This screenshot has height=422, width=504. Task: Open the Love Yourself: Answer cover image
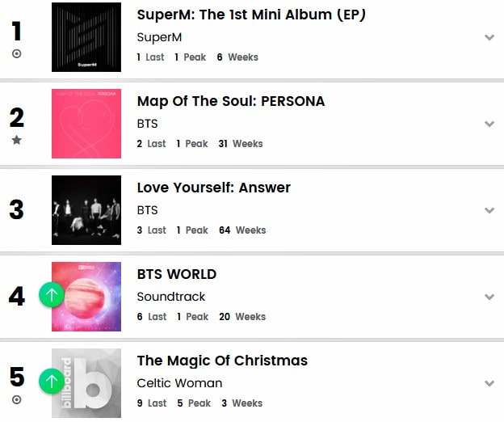click(x=86, y=210)
